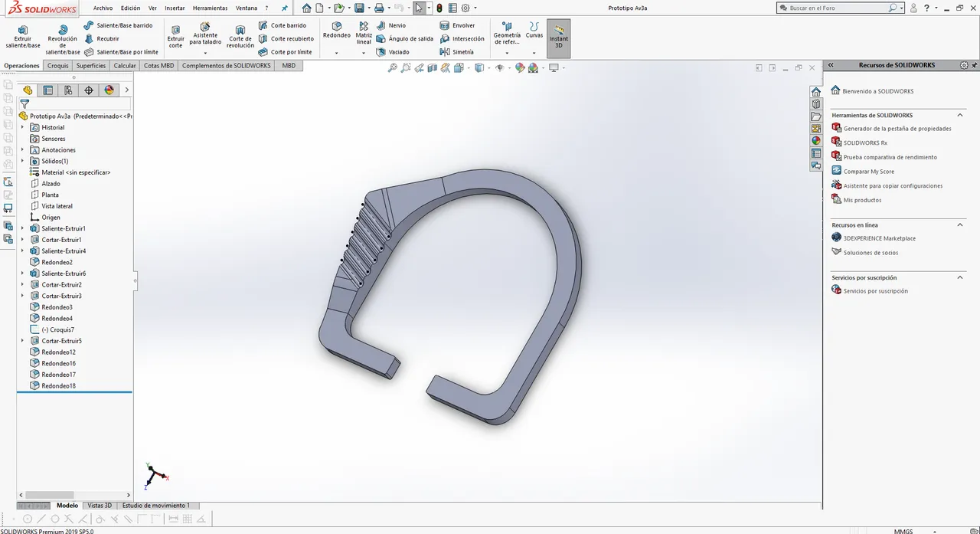Open FeatureManager design tree tab
Image resolution: width=980 pixels, height=534 pixels.
coord(28,90)
